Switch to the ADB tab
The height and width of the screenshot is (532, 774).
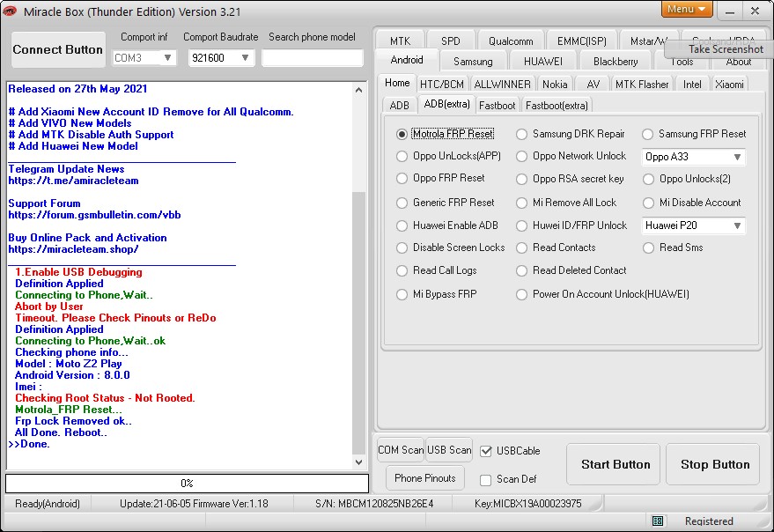(400, 105)
